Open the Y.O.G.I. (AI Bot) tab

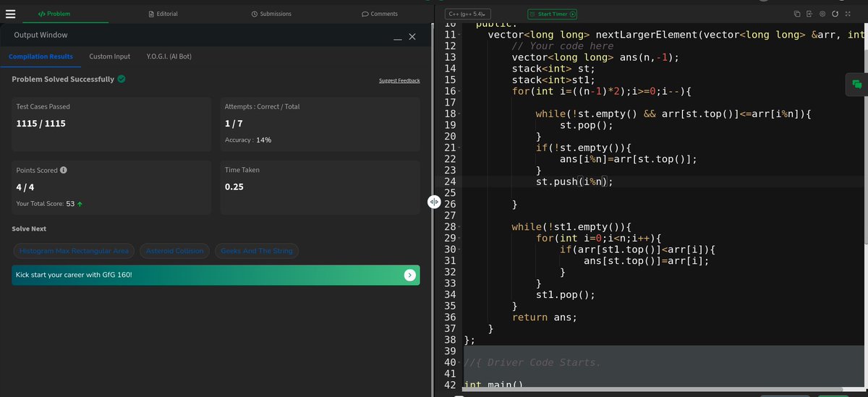pyautogui.click(x=169, y=56)
